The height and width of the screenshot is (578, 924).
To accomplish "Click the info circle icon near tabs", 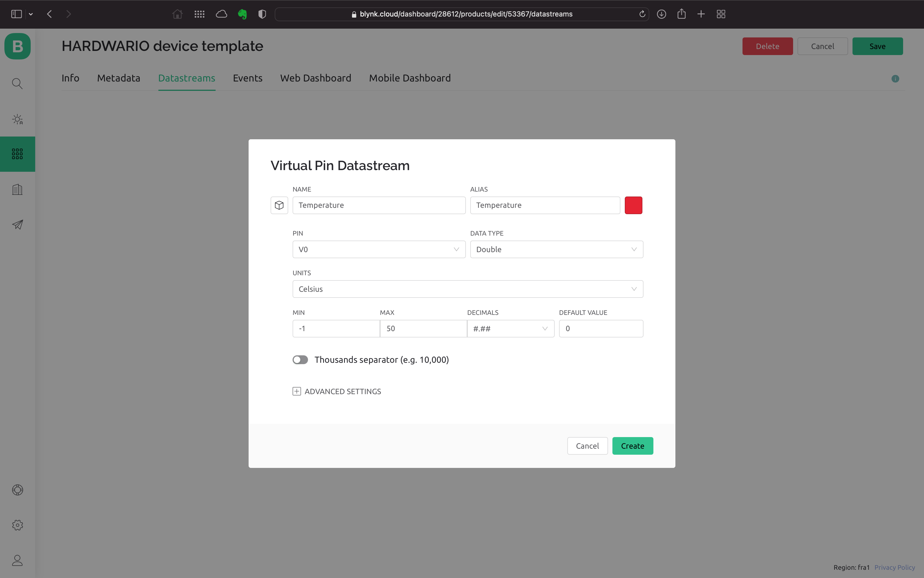I will 895,79.
